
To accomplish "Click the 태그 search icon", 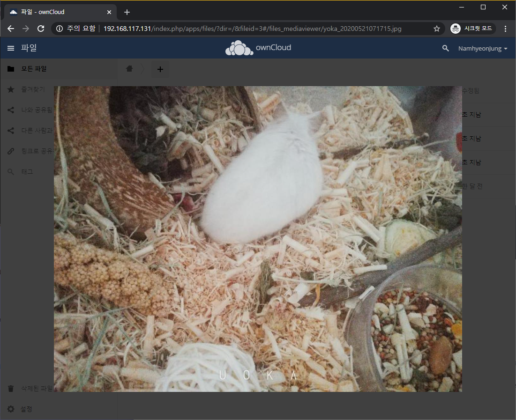I will (x=10, y=172).
